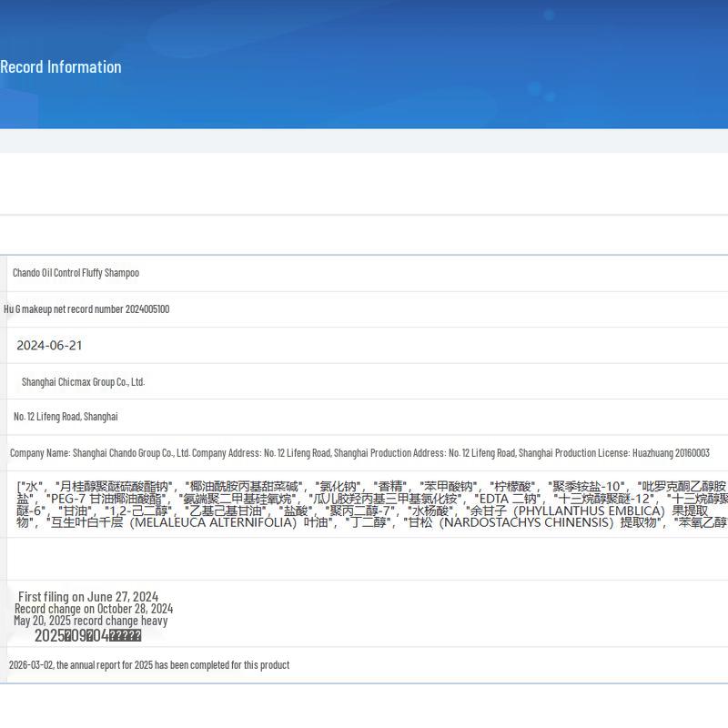Click the No. 12 Lifeng Road, Shanghai address
This screenshot has height=728, width=728.
click(66, 417)
